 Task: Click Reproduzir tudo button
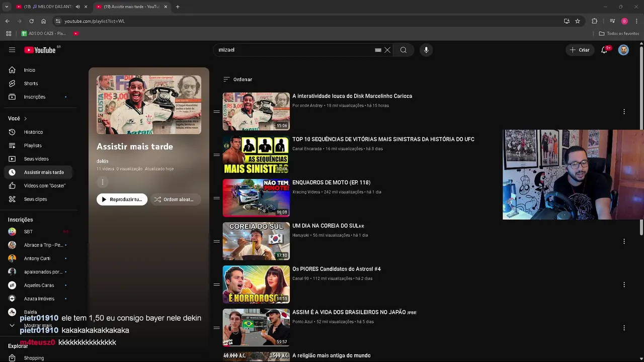(122, 200)
